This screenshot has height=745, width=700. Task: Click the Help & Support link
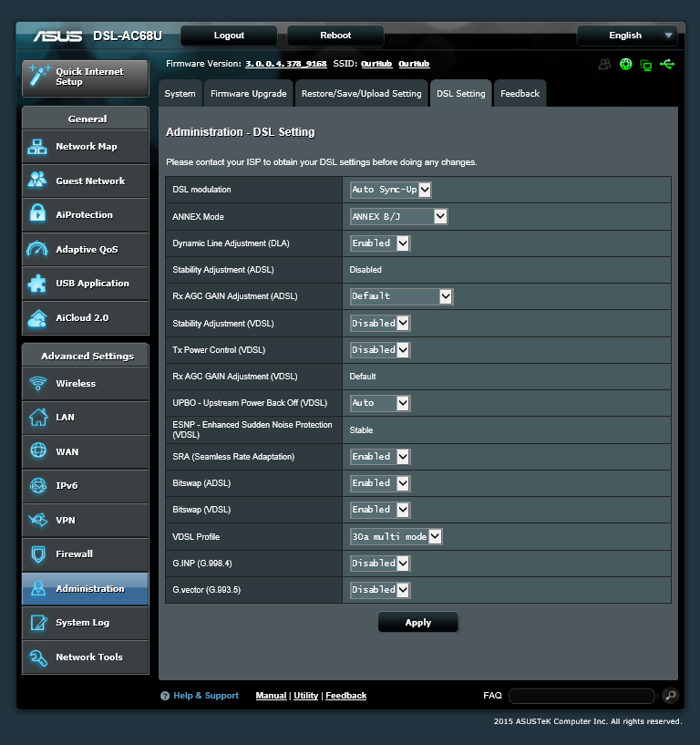point(206,696)
